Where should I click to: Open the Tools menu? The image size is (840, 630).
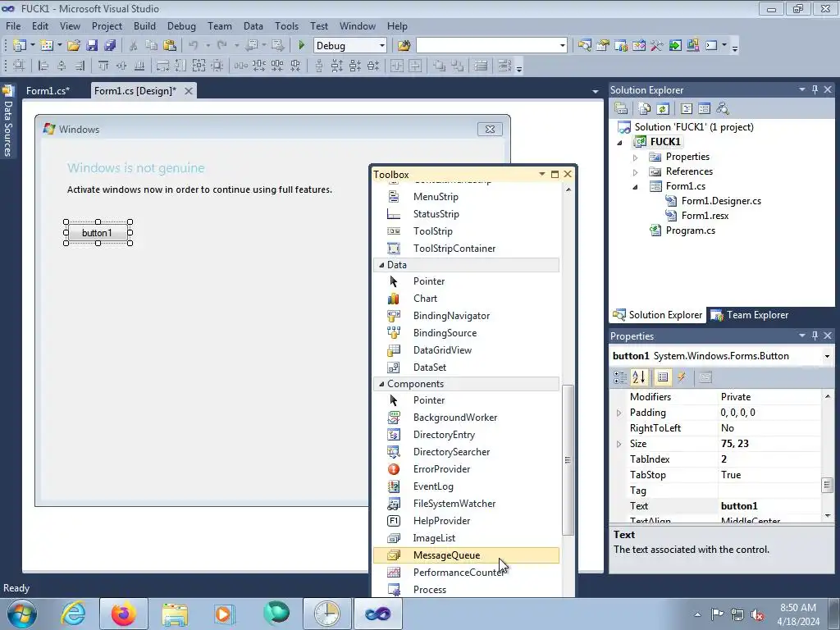[x=286, y=25]
